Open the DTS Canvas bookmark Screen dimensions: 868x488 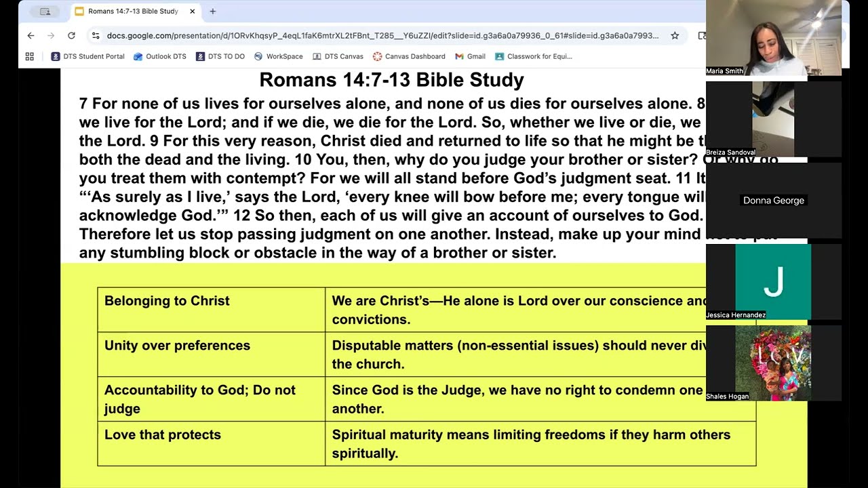click(x=338, y=56)
